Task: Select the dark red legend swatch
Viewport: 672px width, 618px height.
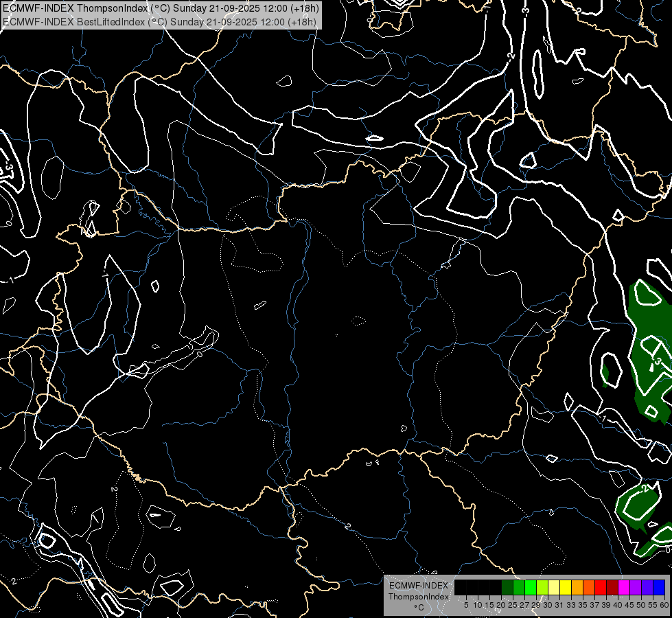Action: click(x=612, y=587)
